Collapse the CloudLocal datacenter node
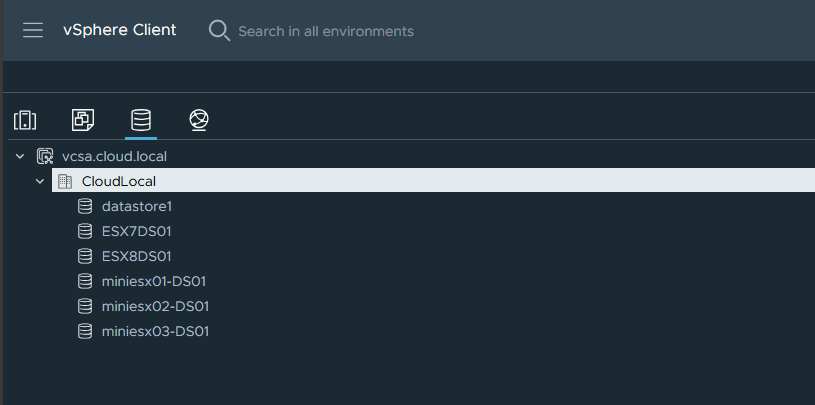 [x=40, y=181]
